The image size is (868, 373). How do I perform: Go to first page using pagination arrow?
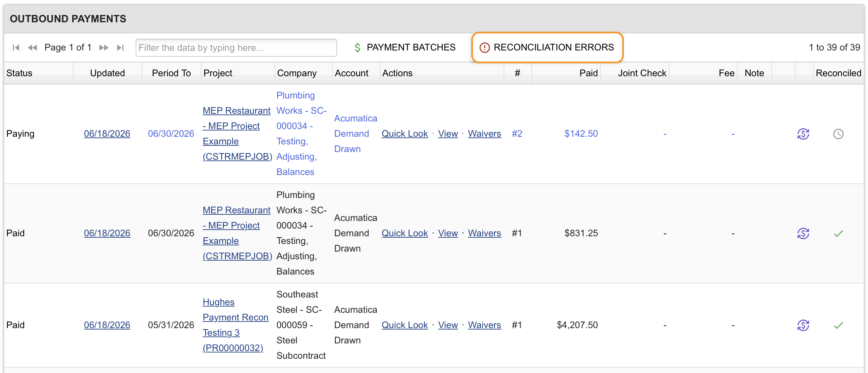click(16, 48)
